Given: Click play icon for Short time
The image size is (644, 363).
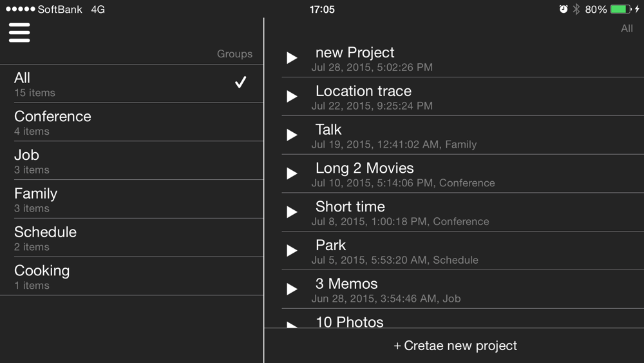Looking at the screenshot, I should 292,212.
